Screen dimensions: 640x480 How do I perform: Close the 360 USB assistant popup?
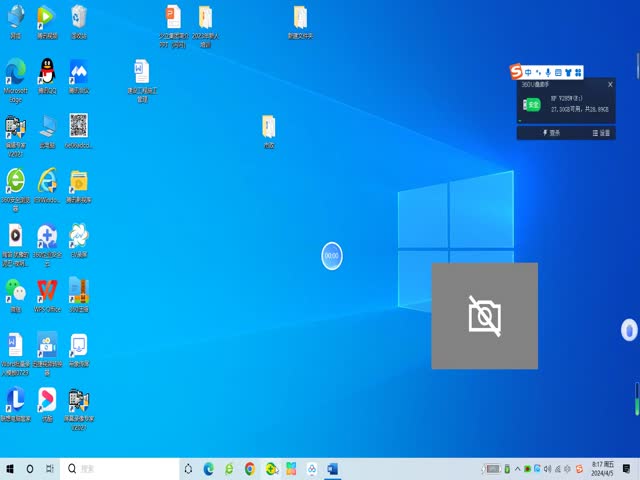click(610, 85)
